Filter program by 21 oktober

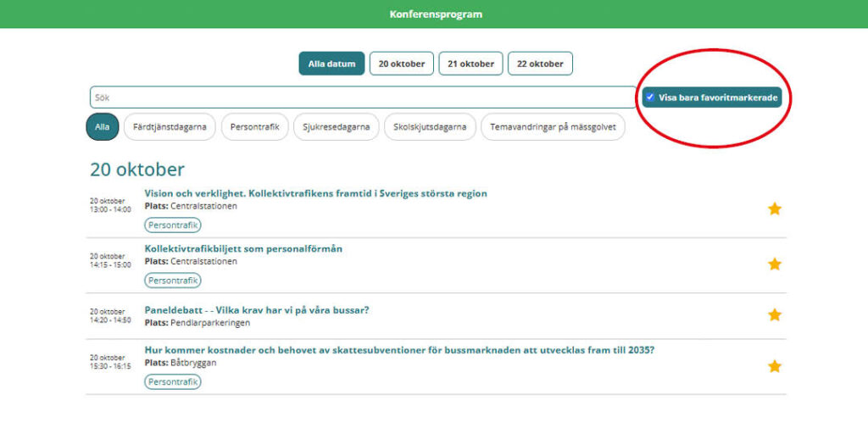pos(470,64)
